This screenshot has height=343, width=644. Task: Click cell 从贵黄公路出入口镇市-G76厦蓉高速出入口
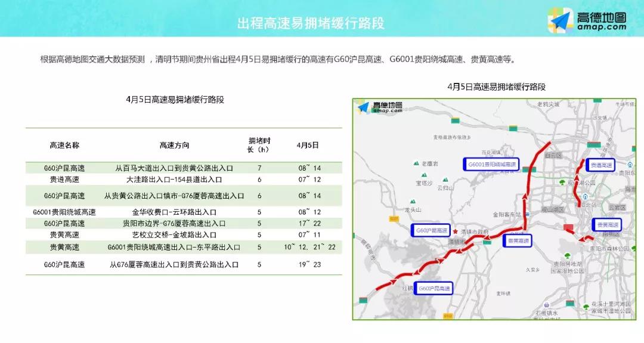pos(174,196)
